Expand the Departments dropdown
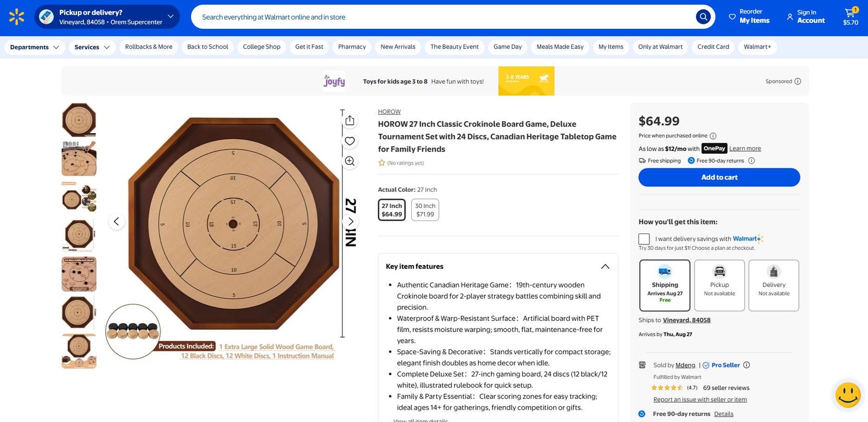This screenshot has width=868, height=422. [x=35, y=47]
